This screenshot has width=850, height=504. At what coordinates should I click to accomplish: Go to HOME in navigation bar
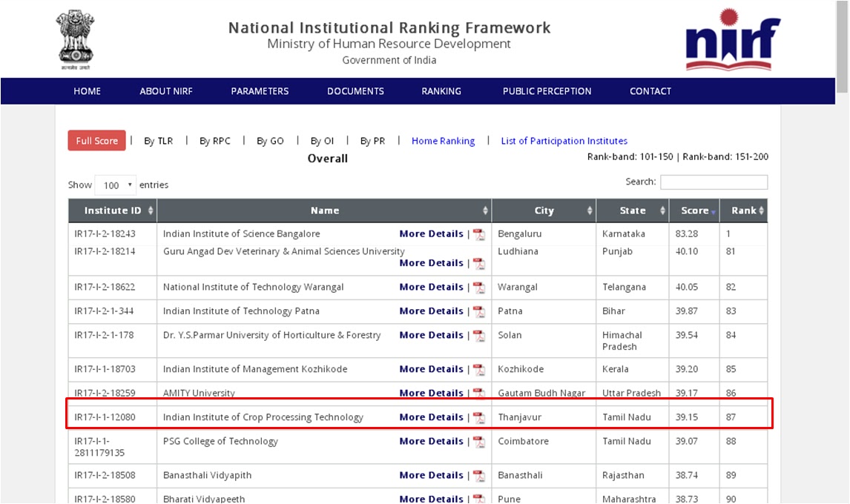click(88, 91)
